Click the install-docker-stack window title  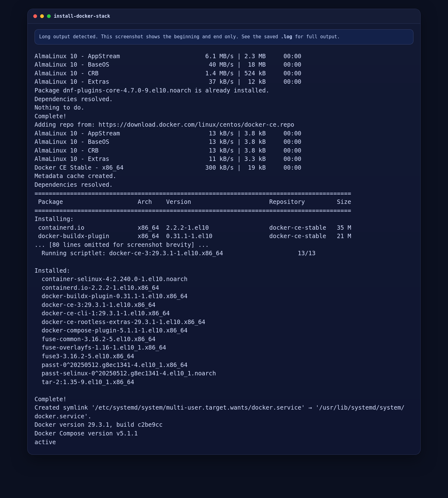(82, 16)
